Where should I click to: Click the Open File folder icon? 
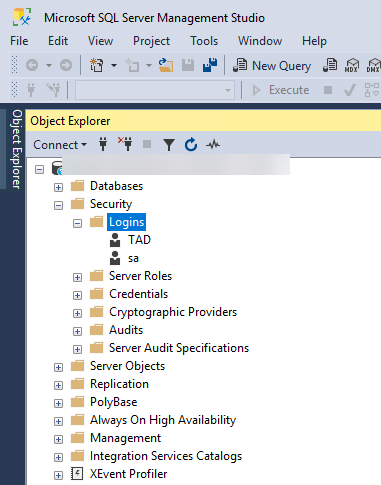point(166,65)
